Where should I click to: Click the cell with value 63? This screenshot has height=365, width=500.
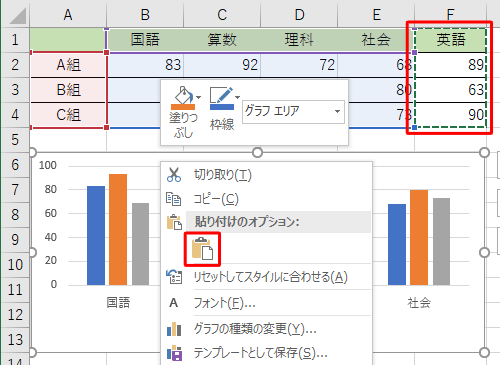[451, 90]
